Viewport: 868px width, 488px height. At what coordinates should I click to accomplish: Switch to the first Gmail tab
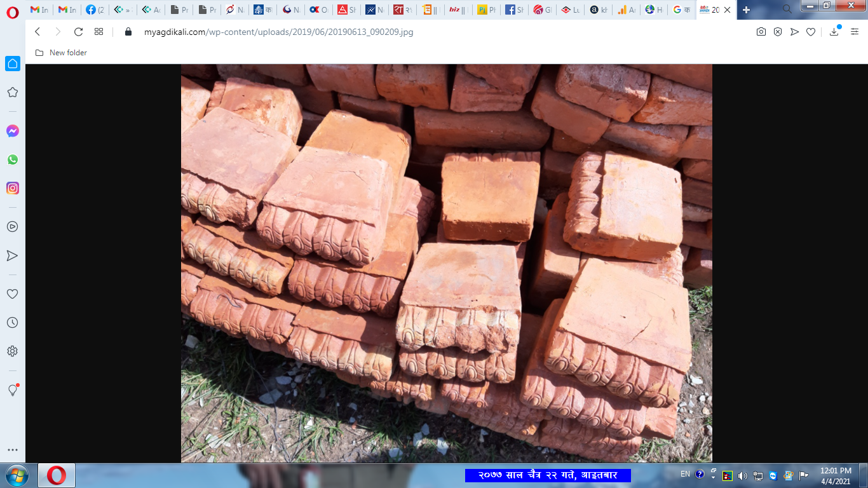[39, 10]
